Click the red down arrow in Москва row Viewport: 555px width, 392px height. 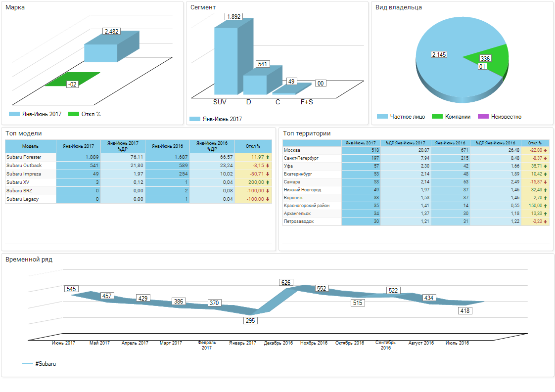point(545,150)
